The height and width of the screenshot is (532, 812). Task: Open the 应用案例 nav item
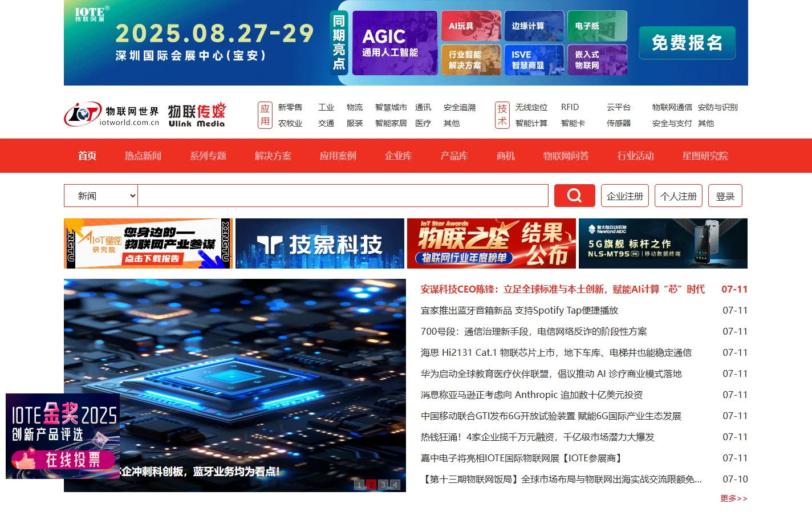[x=338, y=156]
